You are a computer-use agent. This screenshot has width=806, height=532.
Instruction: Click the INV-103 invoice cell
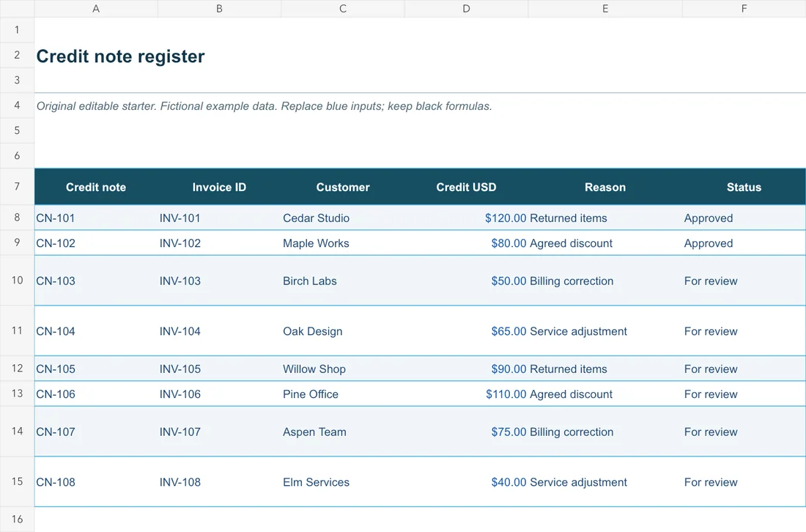point(220,281)
